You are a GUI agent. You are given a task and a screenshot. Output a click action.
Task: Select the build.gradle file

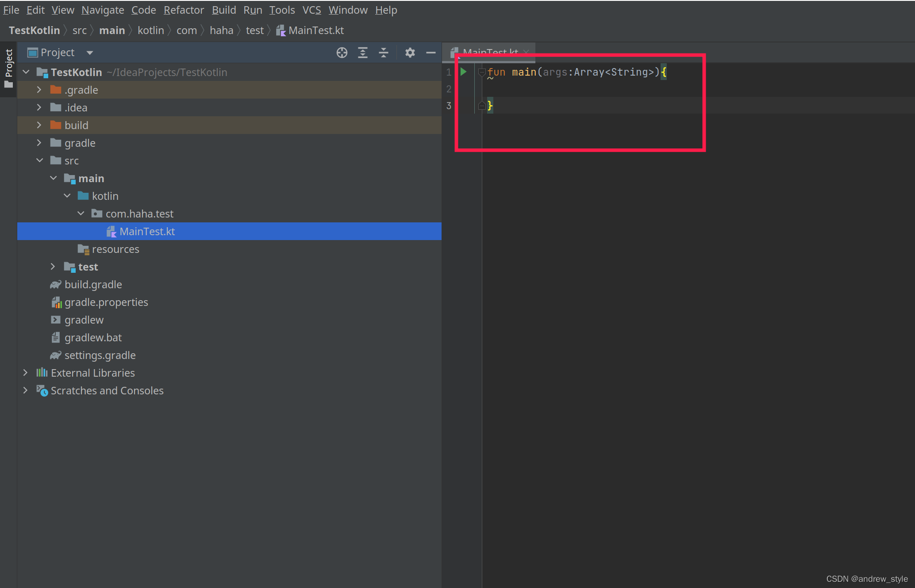tap(93, 285)
